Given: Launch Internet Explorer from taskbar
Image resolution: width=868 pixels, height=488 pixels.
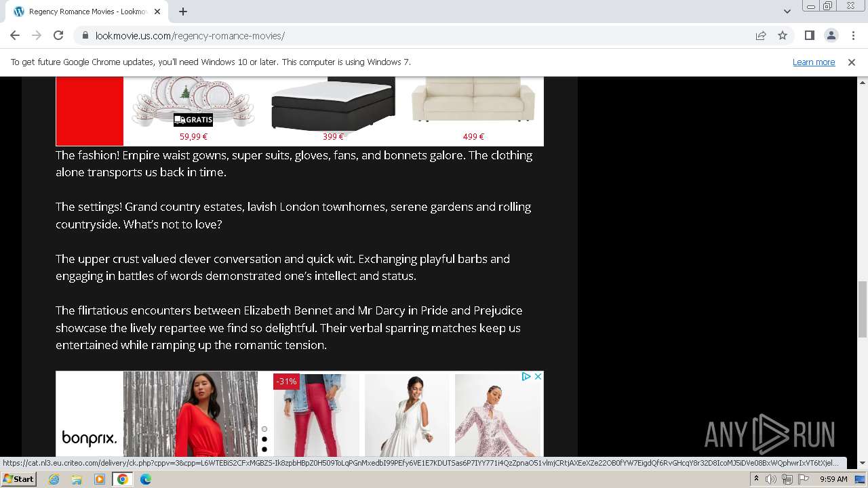Looking at the screenshot, I should click(54, 479).
